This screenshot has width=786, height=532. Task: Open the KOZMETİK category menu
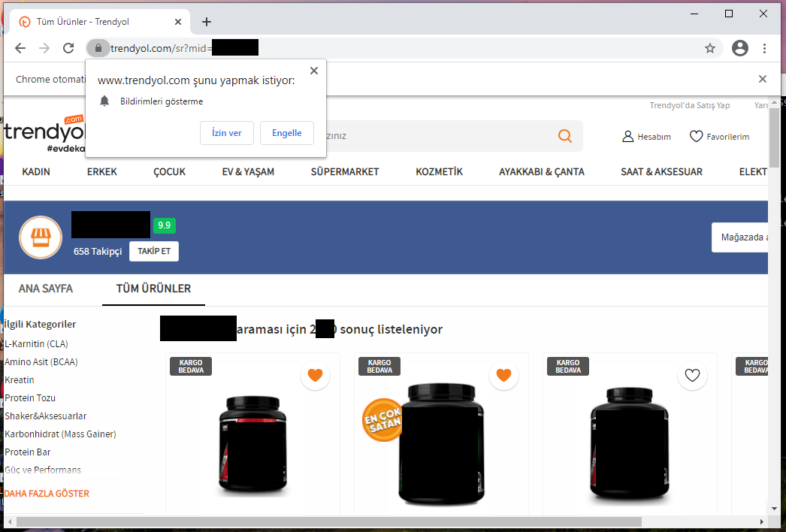439,171
